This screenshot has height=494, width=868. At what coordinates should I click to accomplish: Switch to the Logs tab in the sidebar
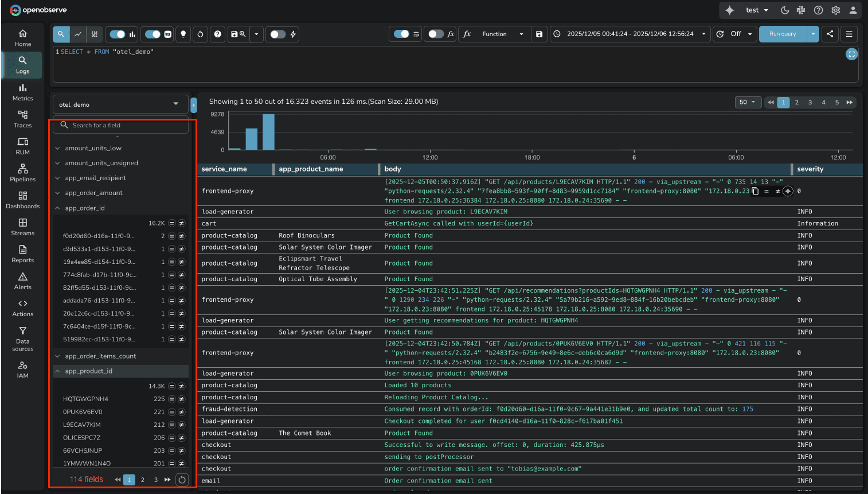pyautogui.click(x=22, y=65)
